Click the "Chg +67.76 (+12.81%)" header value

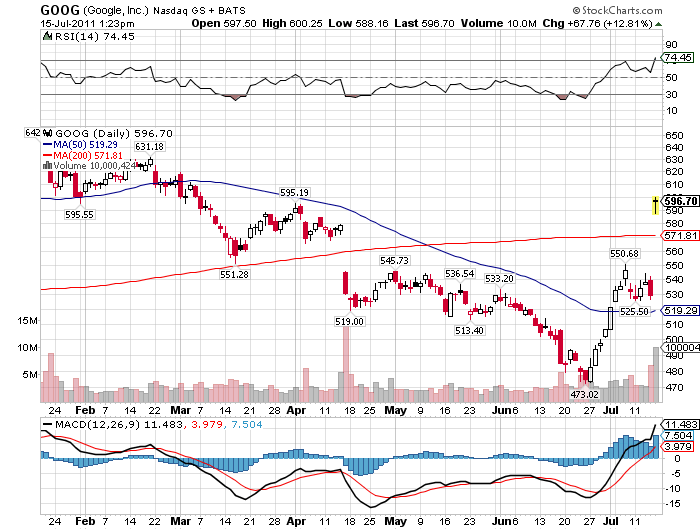598,23
